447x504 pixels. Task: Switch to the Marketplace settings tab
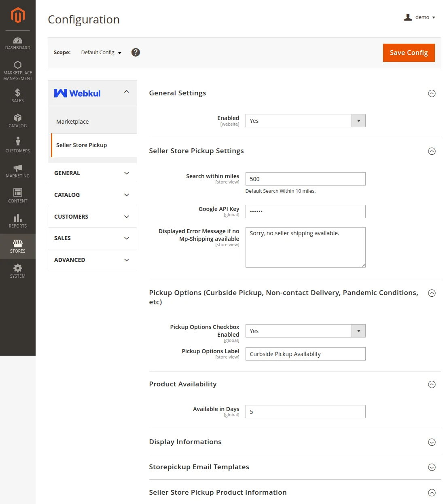pyautogui.click(x=72, y=121)
